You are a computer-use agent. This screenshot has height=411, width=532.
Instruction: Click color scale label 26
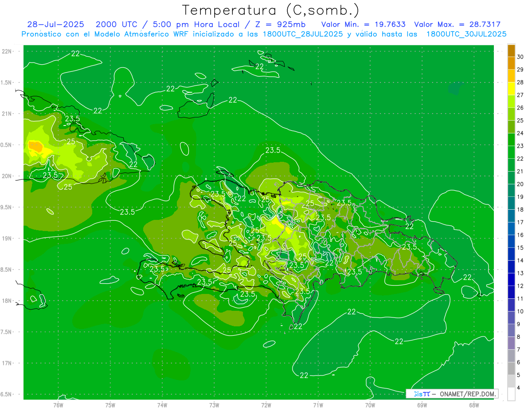coord(520,108)
